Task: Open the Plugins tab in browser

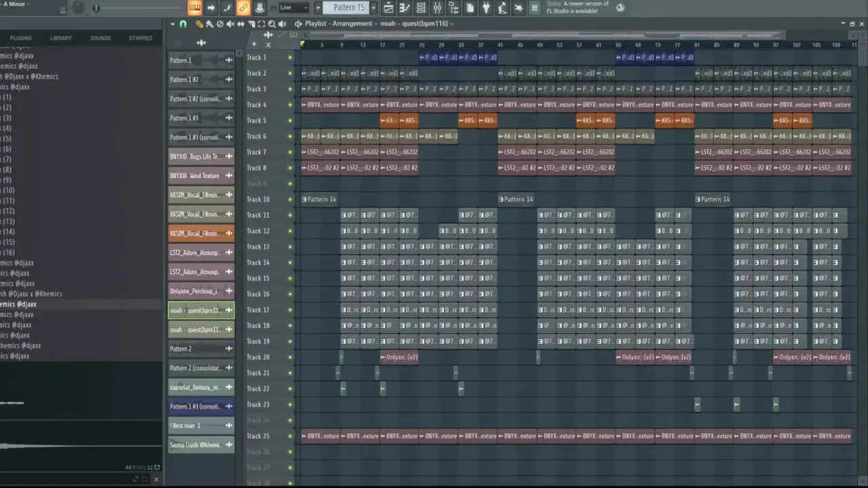Action: coord(20,38)
